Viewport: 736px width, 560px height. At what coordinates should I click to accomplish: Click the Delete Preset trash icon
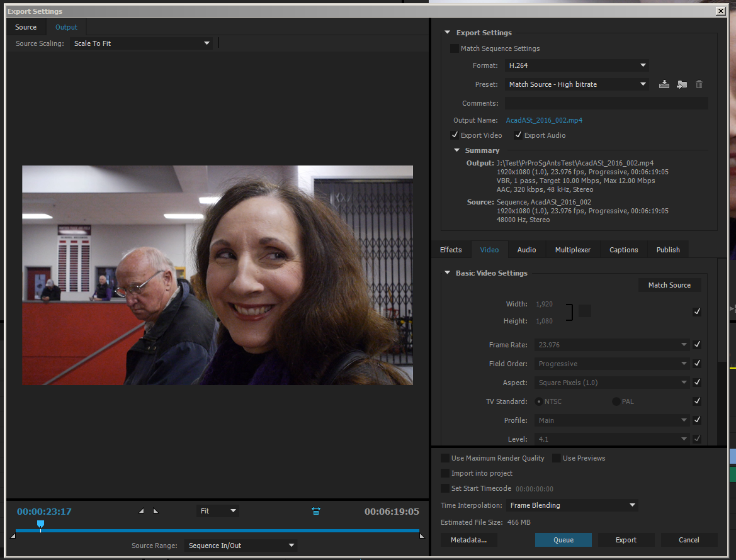699,84
